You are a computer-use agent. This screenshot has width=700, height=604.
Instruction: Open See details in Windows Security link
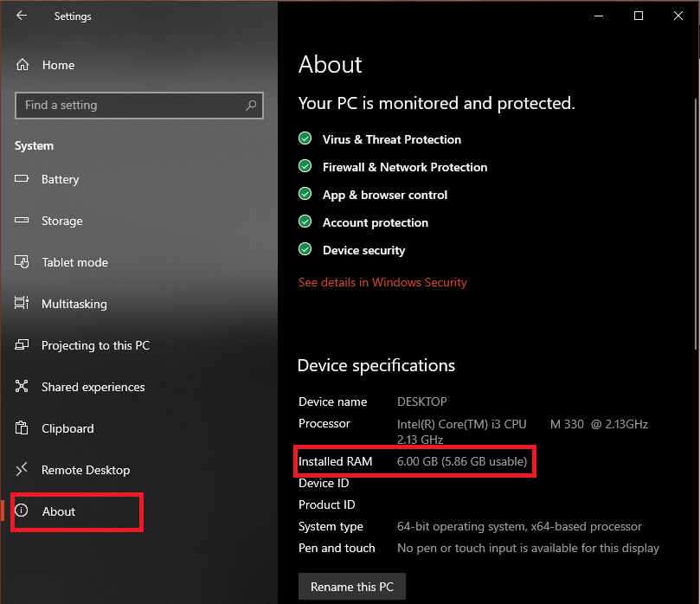(x=382, y=282)
